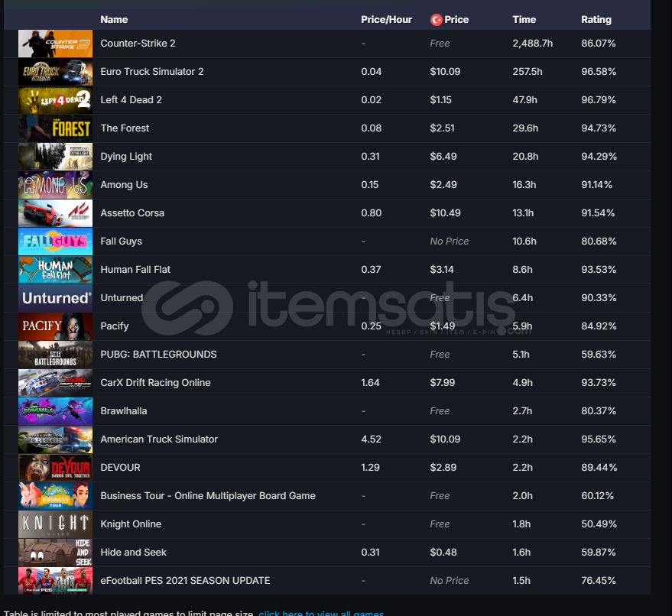The height and width of the screenshot is (616, 672).
Task: Click the '10.6h' playtime cell
Action: click(524, 242)
